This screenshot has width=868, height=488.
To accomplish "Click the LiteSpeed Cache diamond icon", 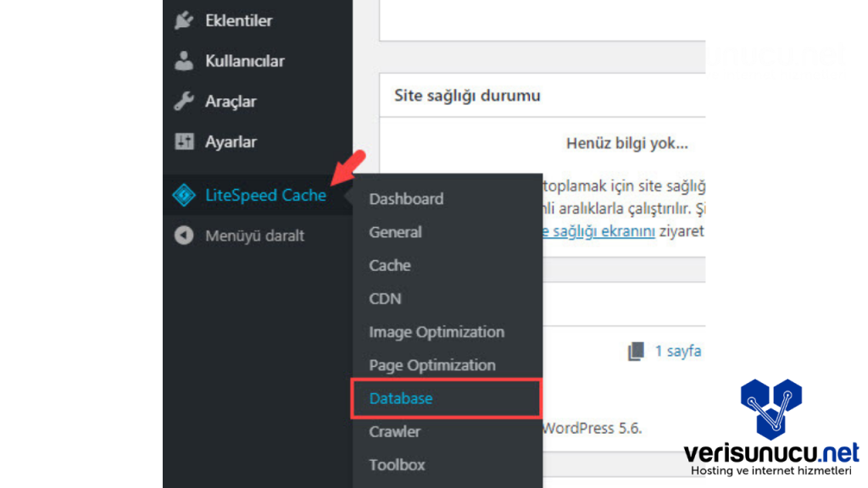I will coord(184,196).
